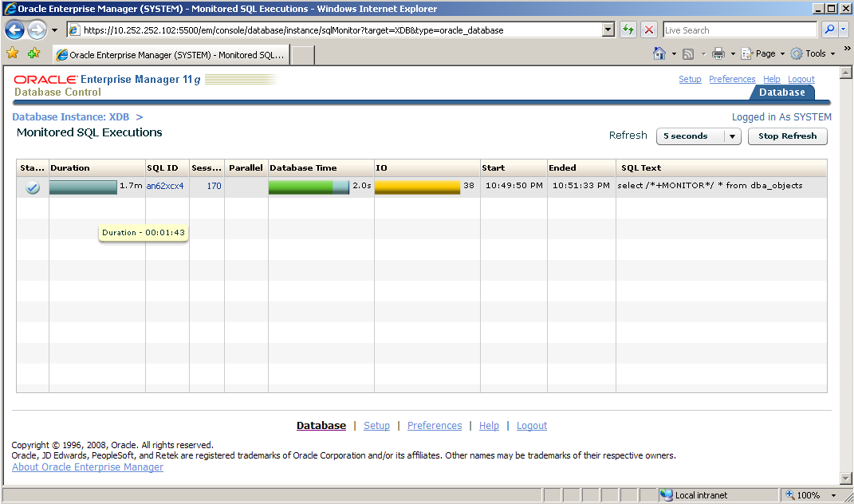
Task: Open the Home dropdown arrow
Action: coord(674,53)
